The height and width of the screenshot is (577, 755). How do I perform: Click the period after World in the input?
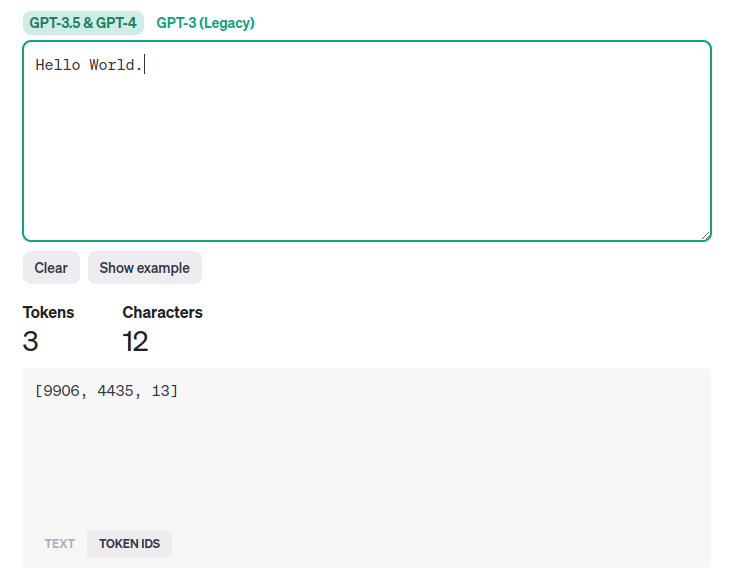click(139, 65)
